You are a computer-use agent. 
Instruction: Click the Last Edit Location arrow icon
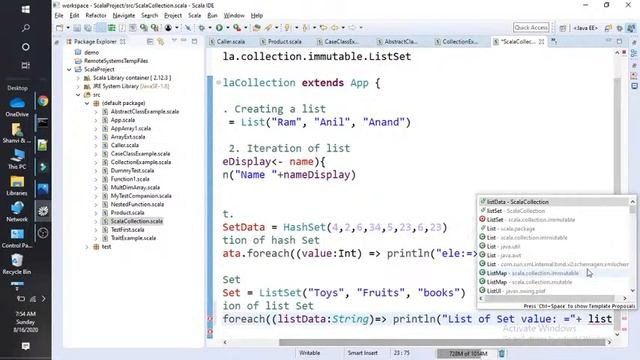click(323, 28)
